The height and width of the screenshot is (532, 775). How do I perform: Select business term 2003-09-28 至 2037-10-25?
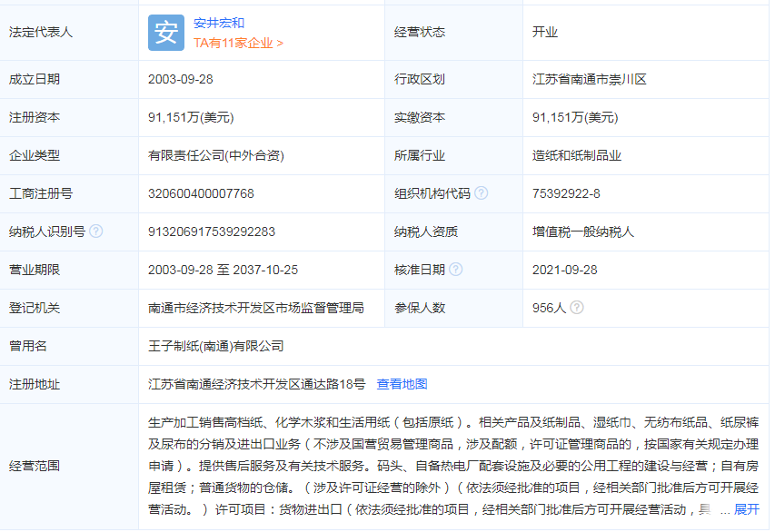223,270
